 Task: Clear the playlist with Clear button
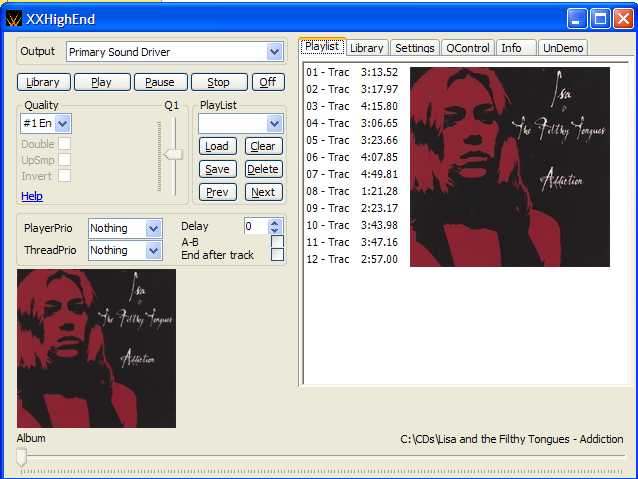coord(263,146)
